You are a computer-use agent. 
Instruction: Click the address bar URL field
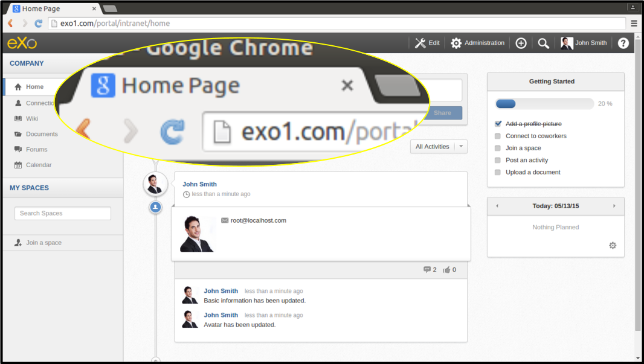(x=336, y=24)
